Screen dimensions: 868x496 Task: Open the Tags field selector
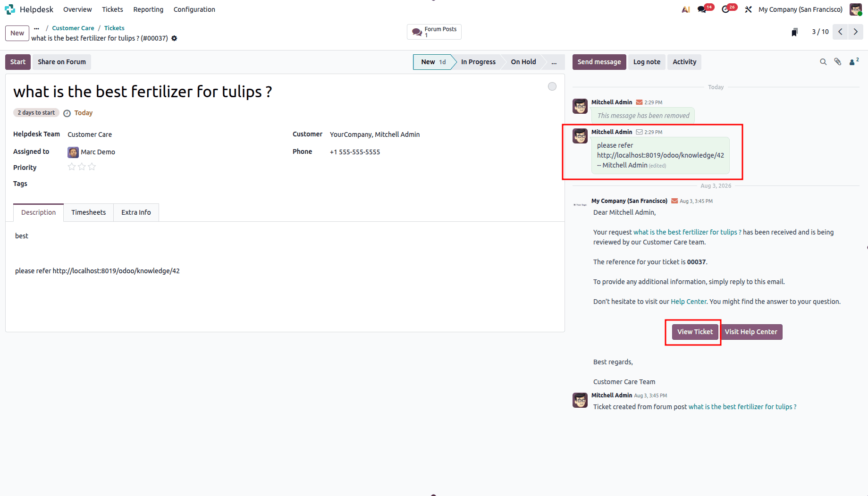pyautogui.click(x=175, y=184)
